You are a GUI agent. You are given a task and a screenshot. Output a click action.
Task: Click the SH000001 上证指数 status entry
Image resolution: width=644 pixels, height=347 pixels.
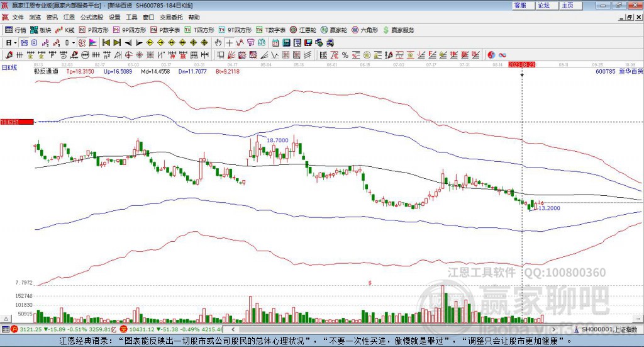[609, 329]
